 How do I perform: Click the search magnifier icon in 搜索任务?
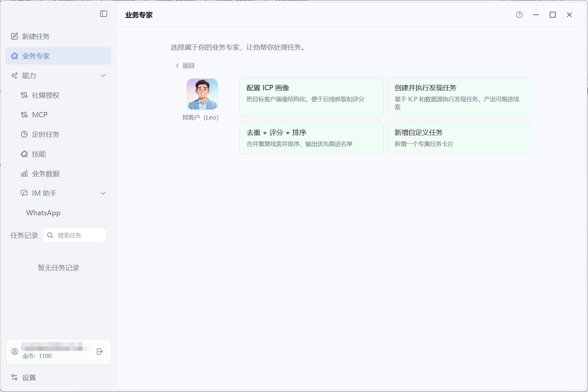pyautogui.click(x=50, y=235)
